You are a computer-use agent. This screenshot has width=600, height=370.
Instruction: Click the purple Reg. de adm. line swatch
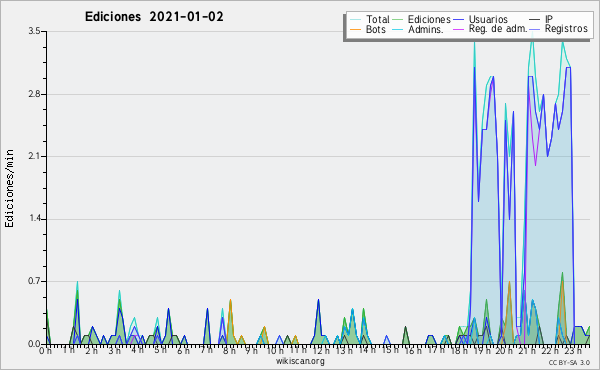[x=459, y=29]
